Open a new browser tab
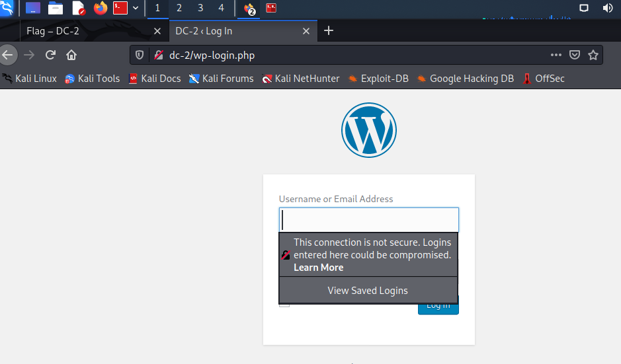The width and height of the screenshot is (621, 364). point(329,30)
